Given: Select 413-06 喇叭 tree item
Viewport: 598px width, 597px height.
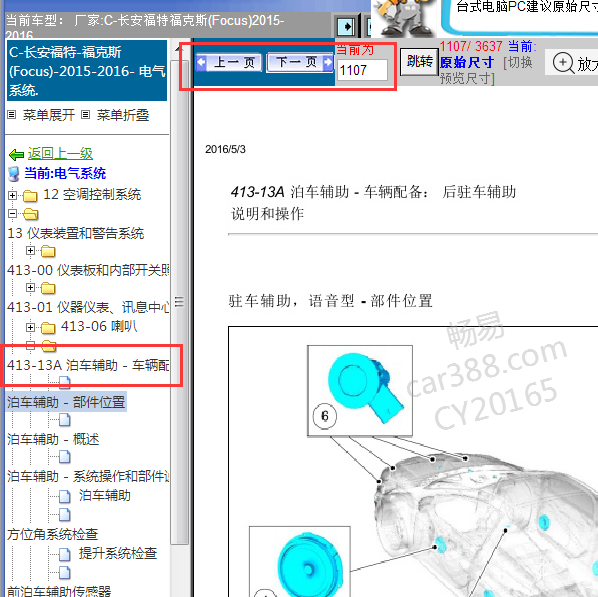Looking at the screenshot, I should coord(99,326).
